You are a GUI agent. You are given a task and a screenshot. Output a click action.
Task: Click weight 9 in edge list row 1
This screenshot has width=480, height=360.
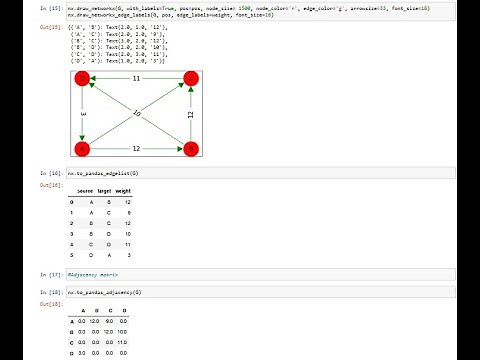129,213
